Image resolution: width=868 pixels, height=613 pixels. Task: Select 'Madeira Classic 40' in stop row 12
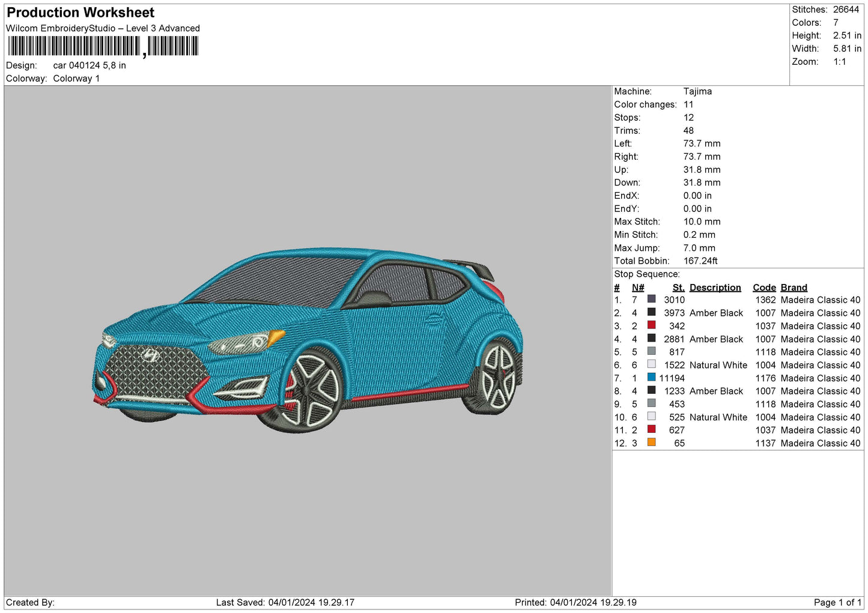(821, 444)
